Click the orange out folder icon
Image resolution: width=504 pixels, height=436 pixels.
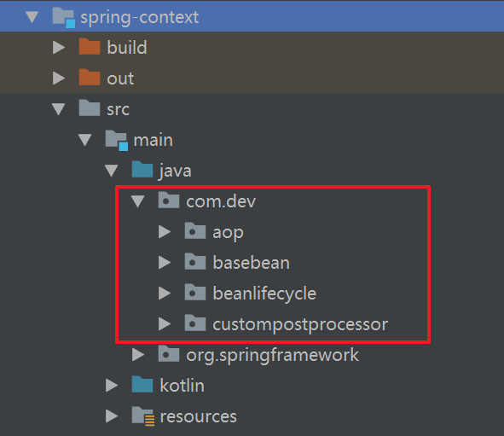(x=90, y=78)
